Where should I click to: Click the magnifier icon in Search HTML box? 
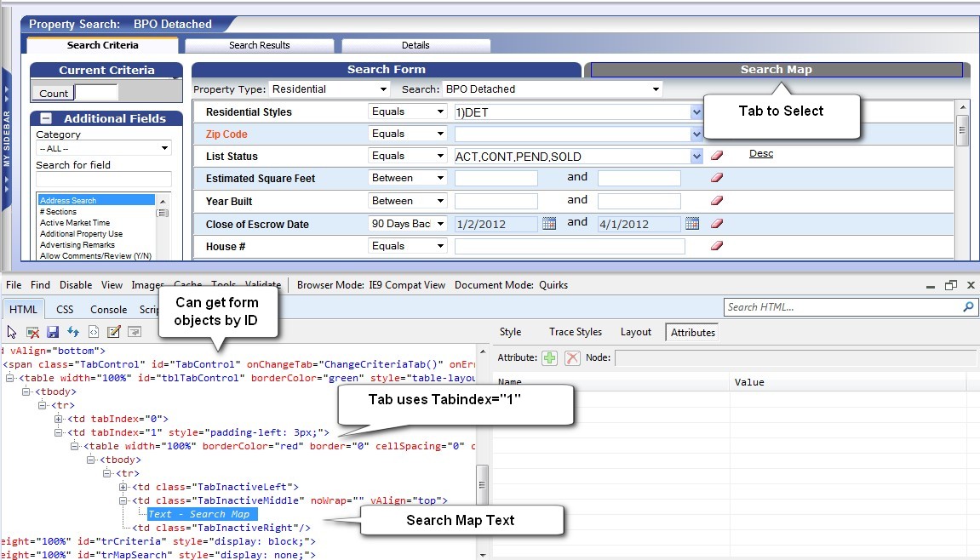pyautogui.click(x=968, y=307)
